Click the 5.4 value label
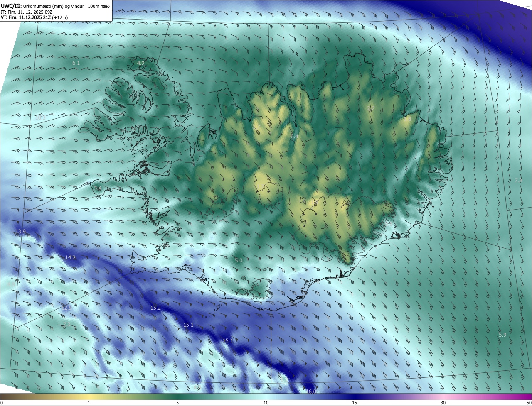This screenshot has height=406, width=532. click(x=98, y=189)
